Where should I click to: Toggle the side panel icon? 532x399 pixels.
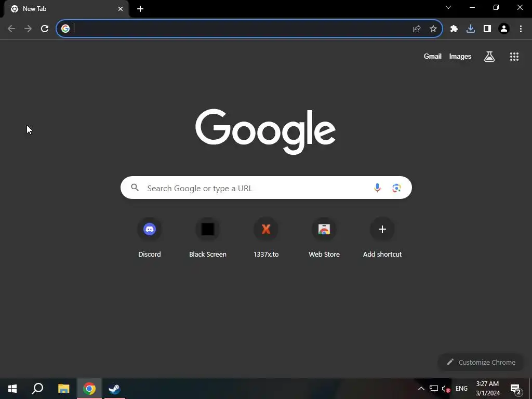[487, 29]
